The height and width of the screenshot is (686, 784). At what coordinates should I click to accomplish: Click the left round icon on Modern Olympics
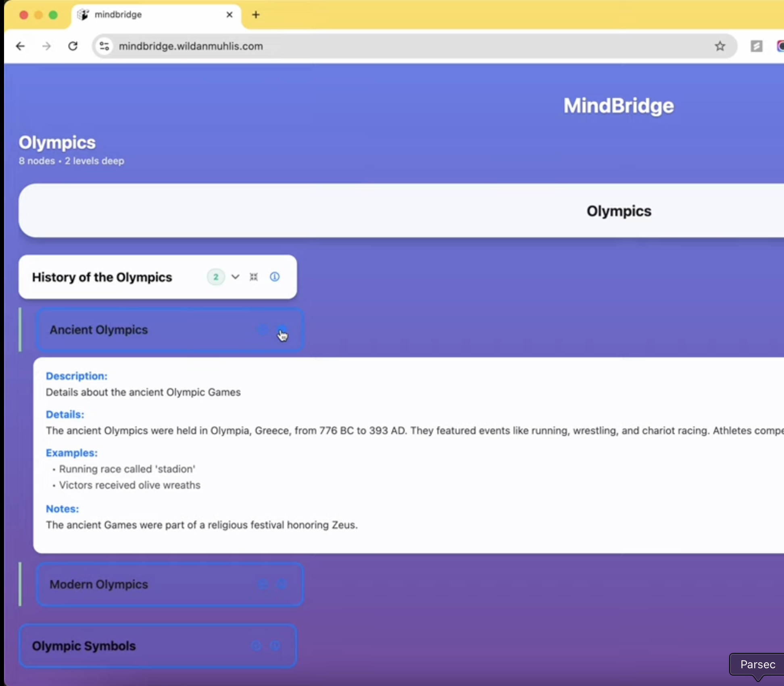[263, 584]
